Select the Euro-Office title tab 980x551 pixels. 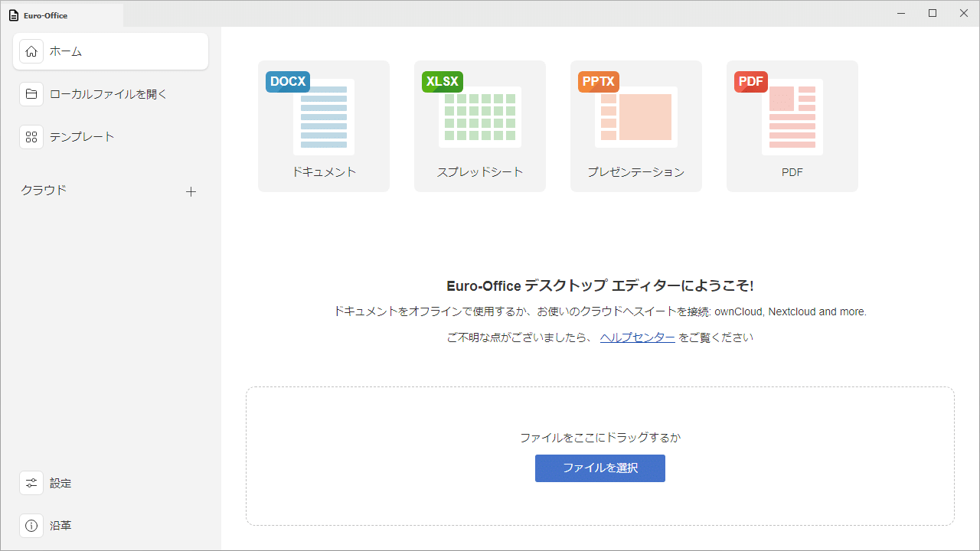pyautogui.click(x=62, y=15)
